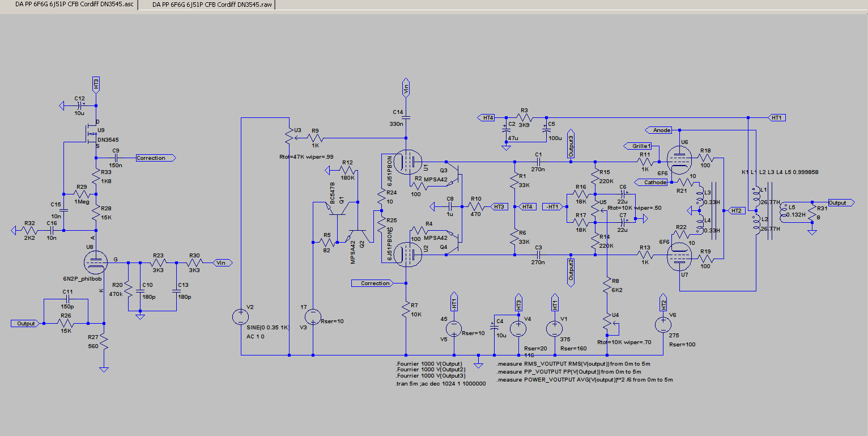Click the '.measure PP_VOUTPUT' directive text

[569, 371]
